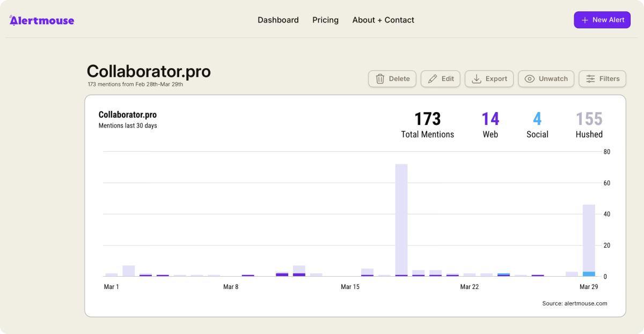Toggle the Hushed mentions count of 155
Viewport: 644px width, 334px height.
click(589, 125)
